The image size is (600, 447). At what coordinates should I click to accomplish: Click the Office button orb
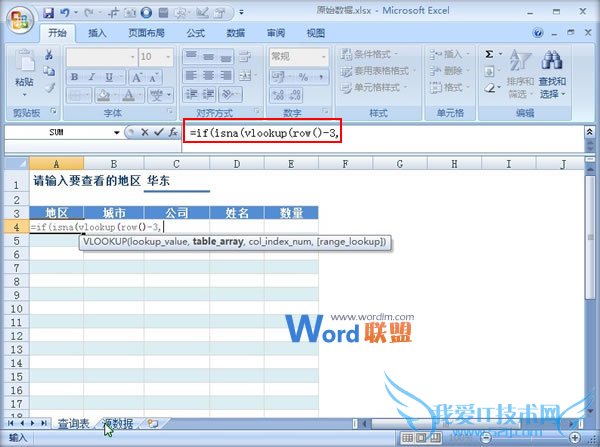[19, 20]
